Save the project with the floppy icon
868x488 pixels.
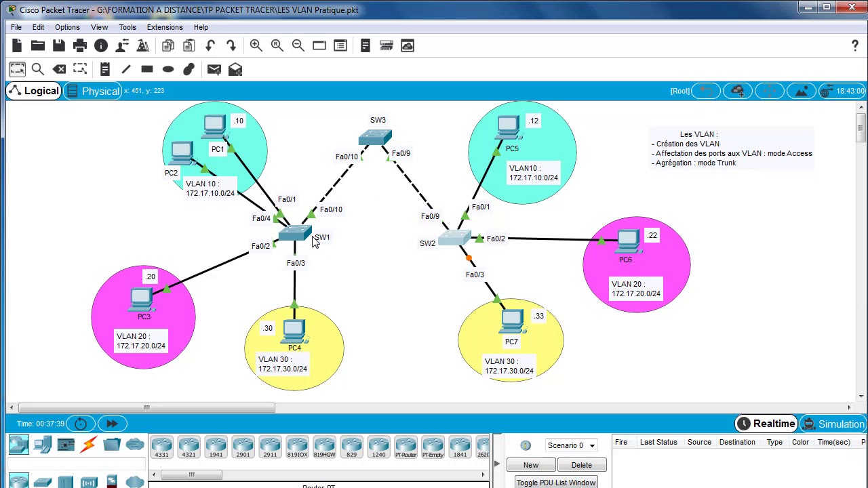tap(59, 45)
